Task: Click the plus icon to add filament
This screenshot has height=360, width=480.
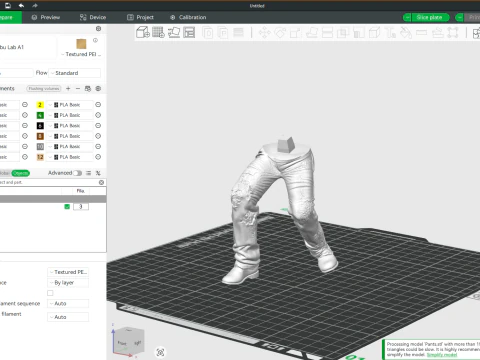Action: pyautogui.click(x=68, y=88)
